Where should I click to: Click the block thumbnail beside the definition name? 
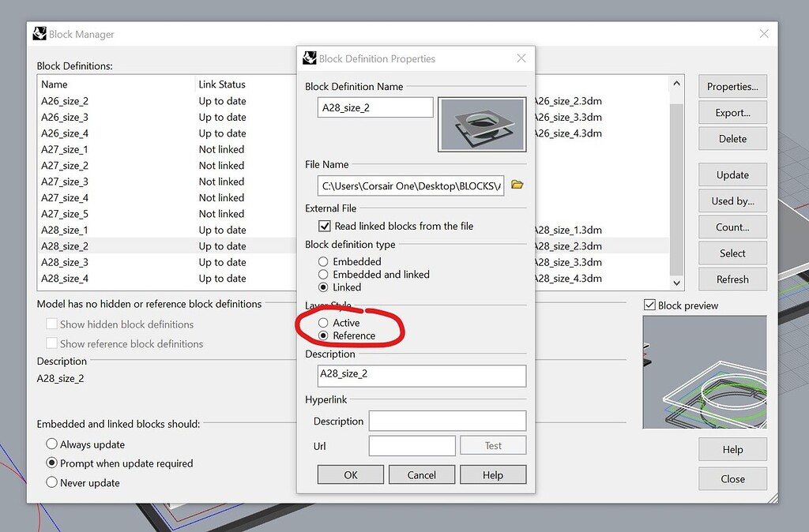point(482,124)
